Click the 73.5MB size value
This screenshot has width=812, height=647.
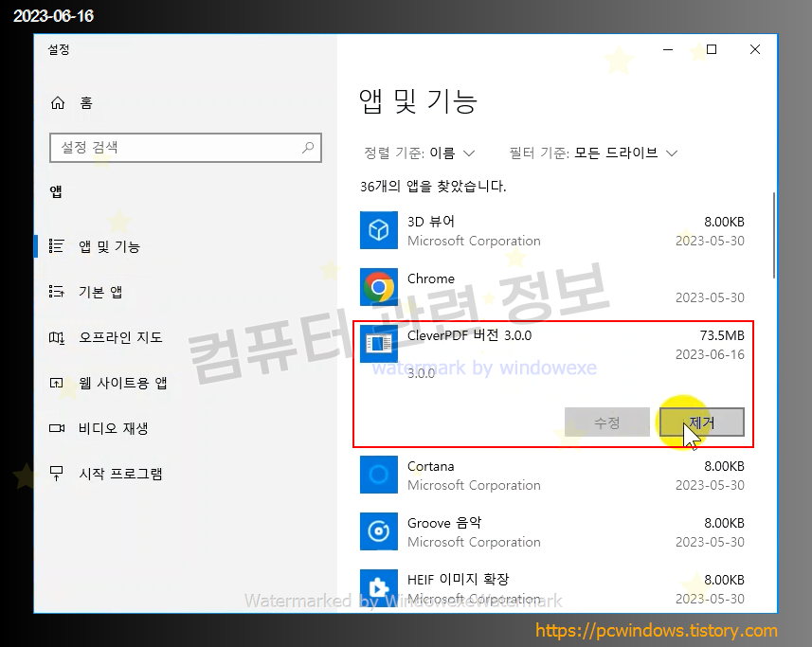[722, 335]
